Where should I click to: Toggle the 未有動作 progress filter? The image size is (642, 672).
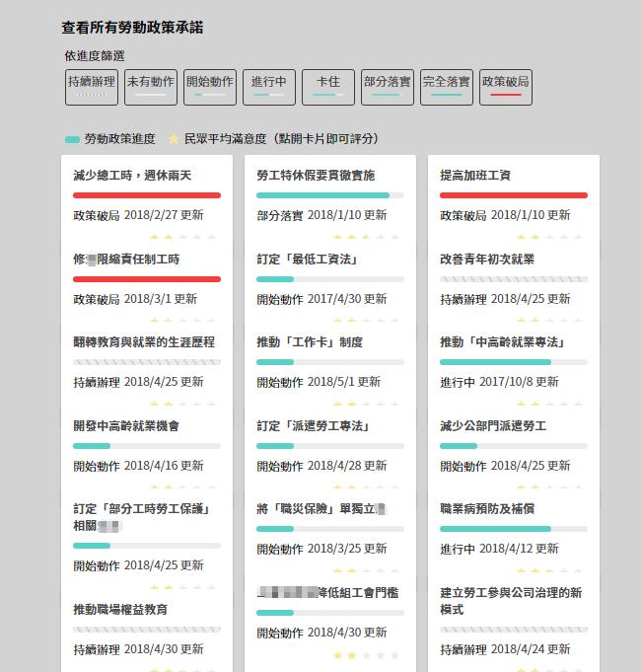click(150, 87)
